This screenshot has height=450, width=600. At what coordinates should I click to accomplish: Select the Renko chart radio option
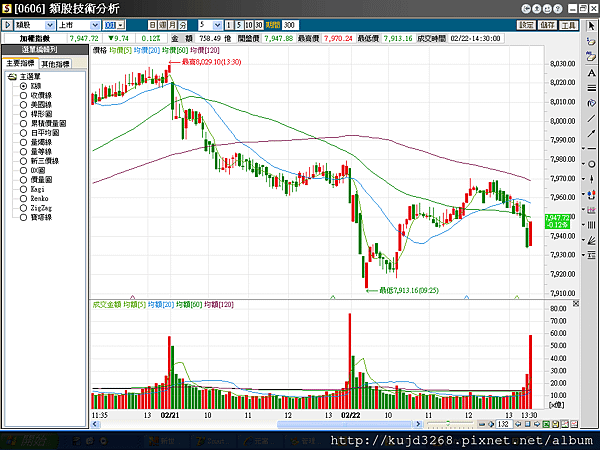(23, 199)
